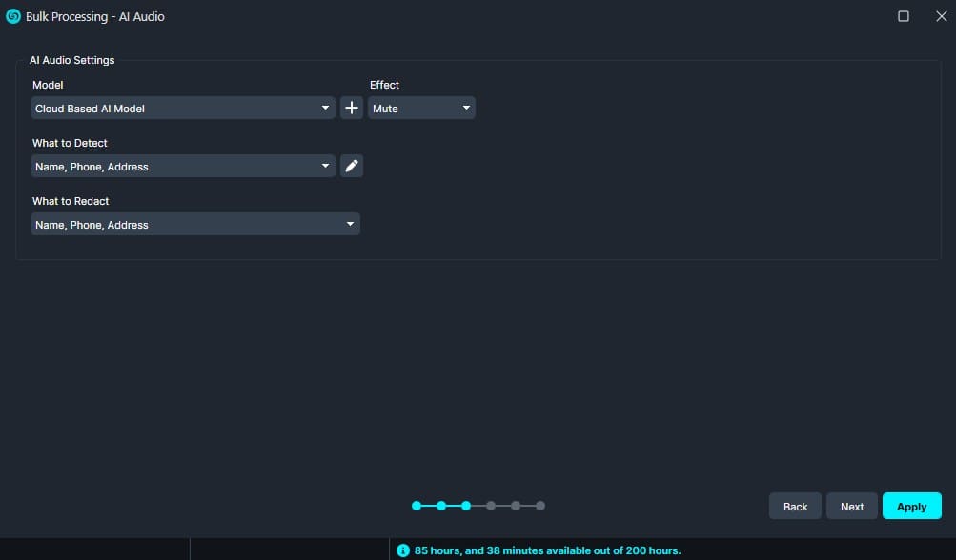956x560 pixels.
Task: Click the info icon beside the hours message
Action: (x=404, y=550)
